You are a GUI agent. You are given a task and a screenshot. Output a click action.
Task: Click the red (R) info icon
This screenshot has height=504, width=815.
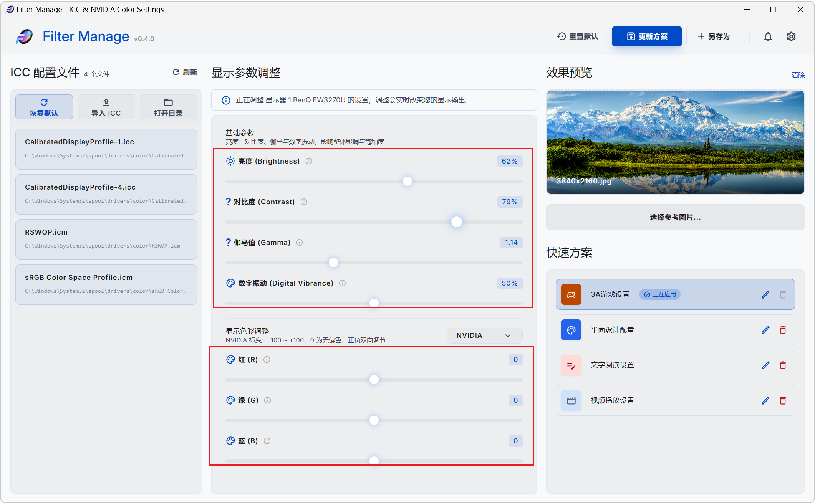tap(267, 360)
